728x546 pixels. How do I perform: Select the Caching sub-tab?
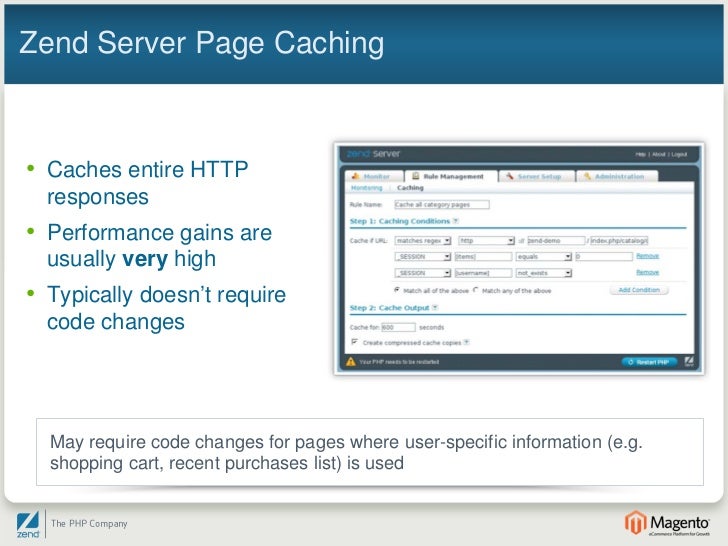click(x=410, y=188)
